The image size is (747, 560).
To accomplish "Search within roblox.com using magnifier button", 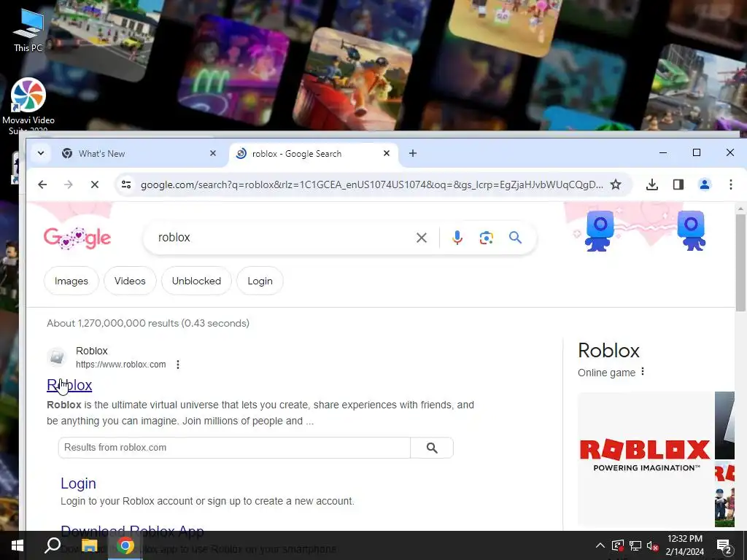I will 432,448.
